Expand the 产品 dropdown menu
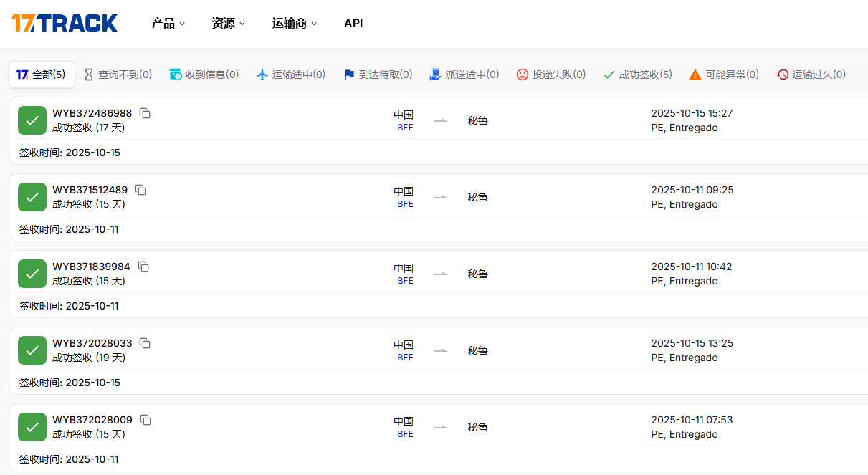868x475 pixels. click(168, 24)
